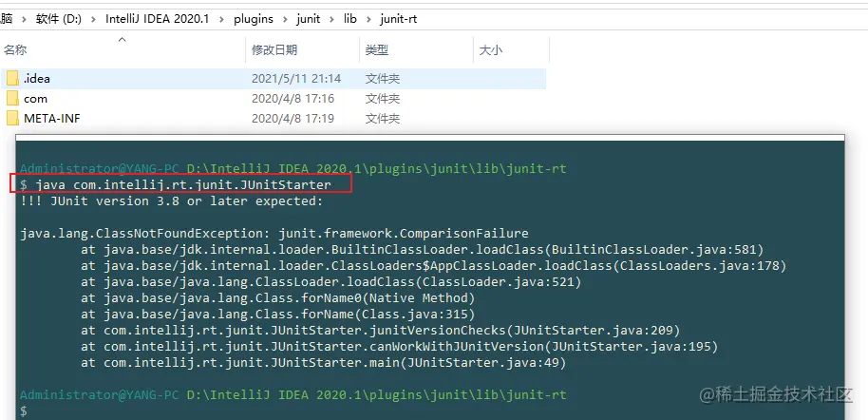Click the java com.intellij.rt.junit.JUnitStarter command
Image resolution: width=868 pixels, height=420 pixels.
pos(183,185)
